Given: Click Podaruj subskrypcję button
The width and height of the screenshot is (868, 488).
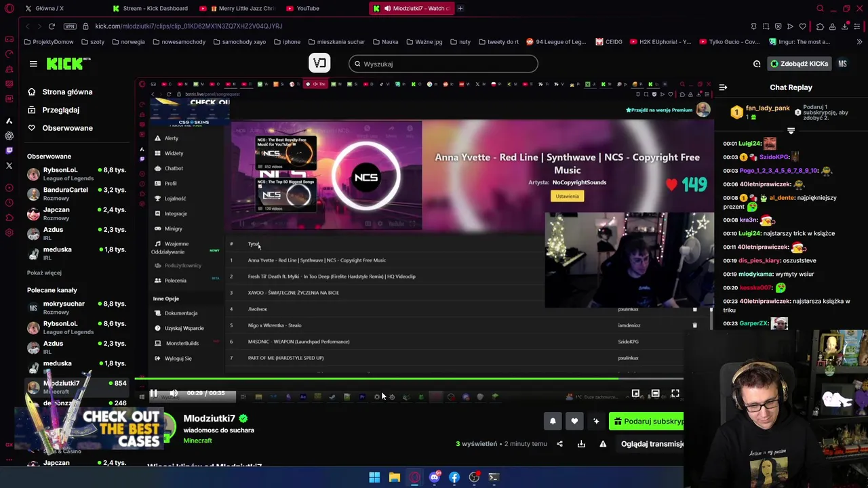Looking at the screenshot, I should pos(646,421).
